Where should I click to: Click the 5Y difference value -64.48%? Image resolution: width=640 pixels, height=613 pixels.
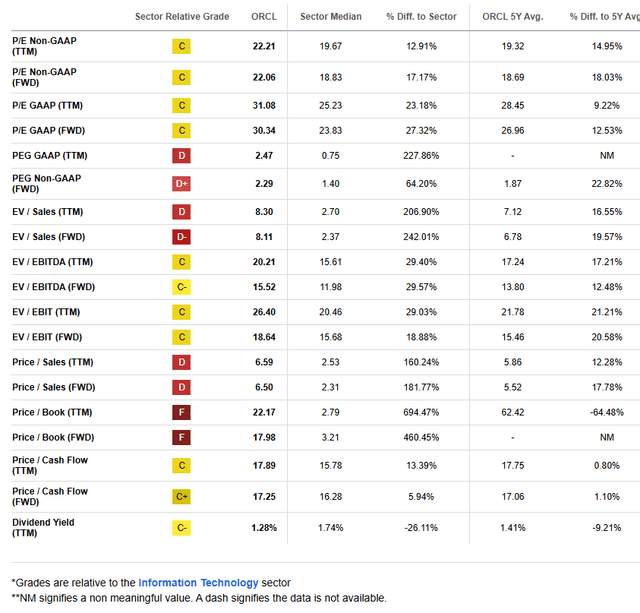click(607, 412)
